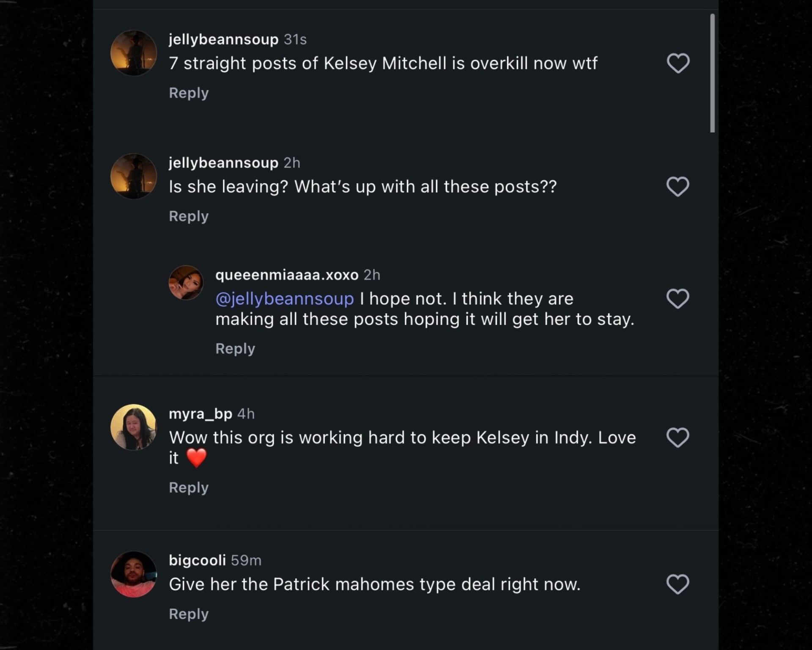The width and height of the screenshot is (812, 650).
Task: Visit queeenmiaaaa.xoxo's profile via username
Action: tap(287, 275)
